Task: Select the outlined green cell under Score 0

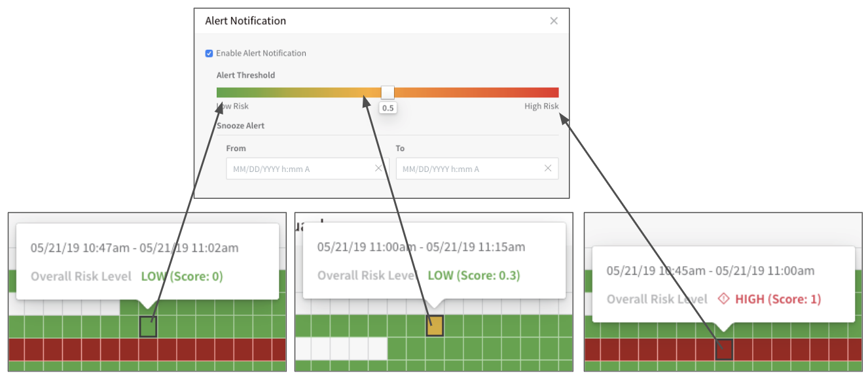Action: (148, 326)
